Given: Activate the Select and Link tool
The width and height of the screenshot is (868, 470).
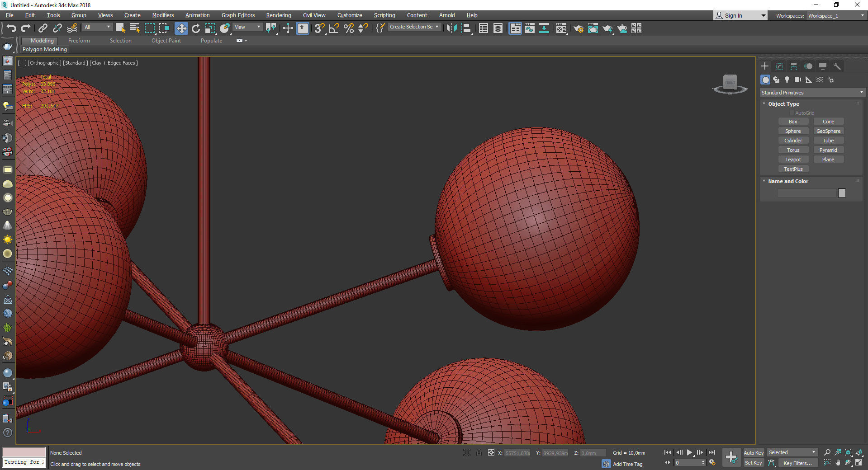Looking at the screenshot, I should (x=43, y=28).
